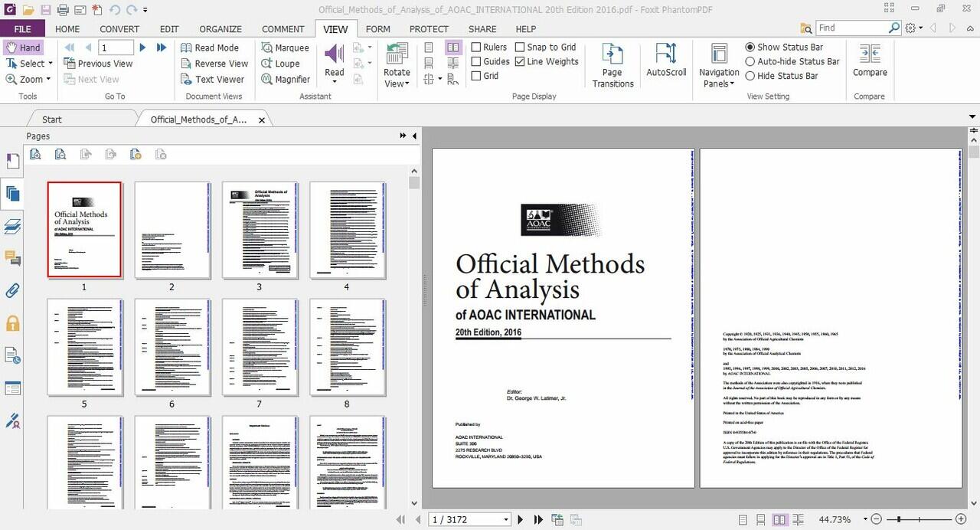
Task: Open document tab list dropdown arrow
Action: pos(972,117)
